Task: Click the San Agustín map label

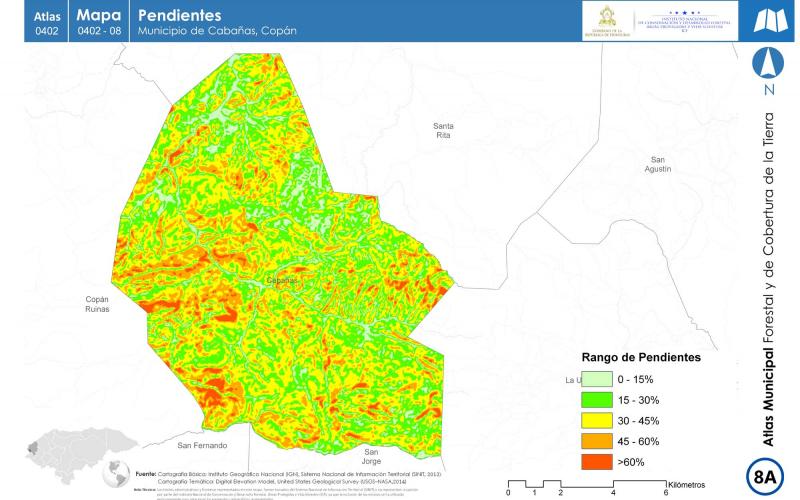Action: pyautogui.click(x=658, y=164)
